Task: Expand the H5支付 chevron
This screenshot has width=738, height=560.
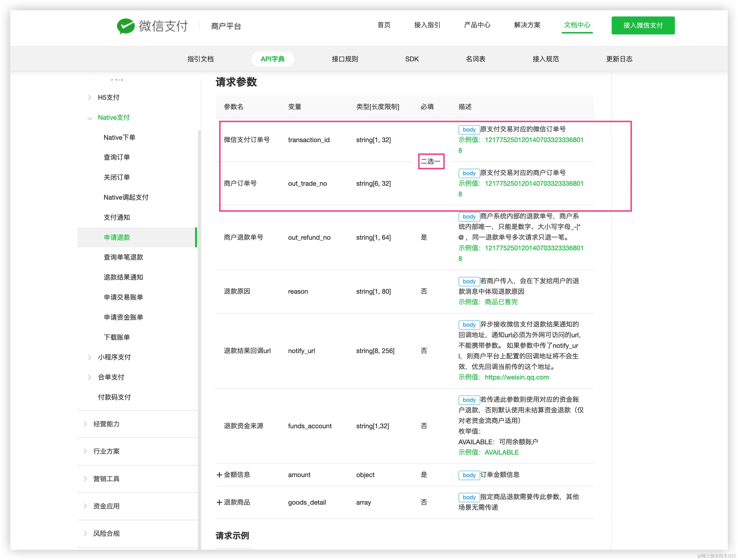Action: pyautogui.click(x=89, y=97)
